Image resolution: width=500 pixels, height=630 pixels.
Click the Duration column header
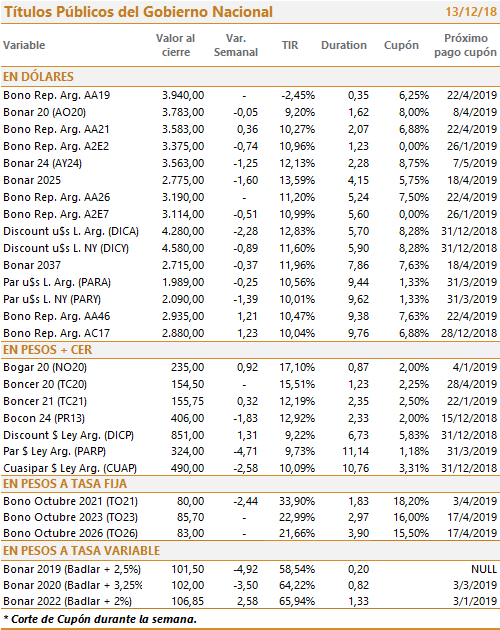tap(344, 45)
